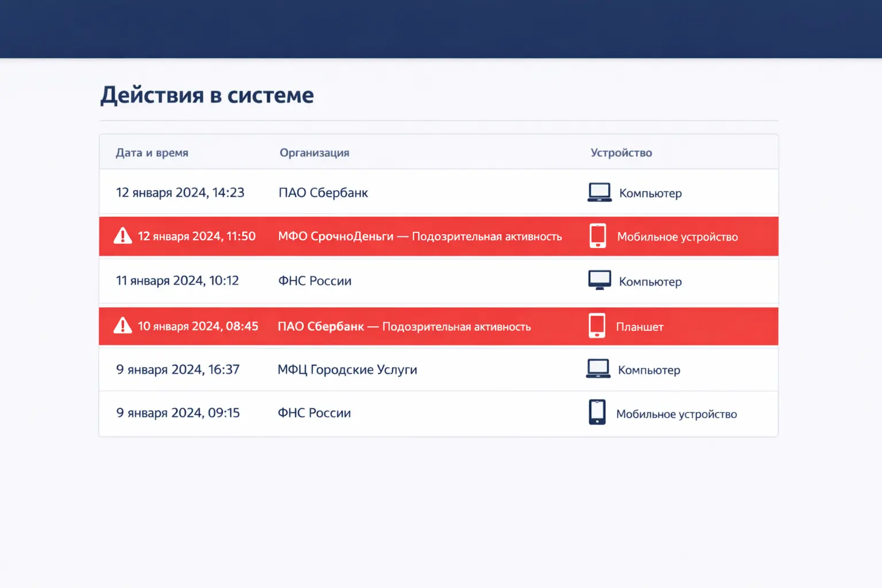Click the tablet icon labeled Планшет

coord(597,325)
